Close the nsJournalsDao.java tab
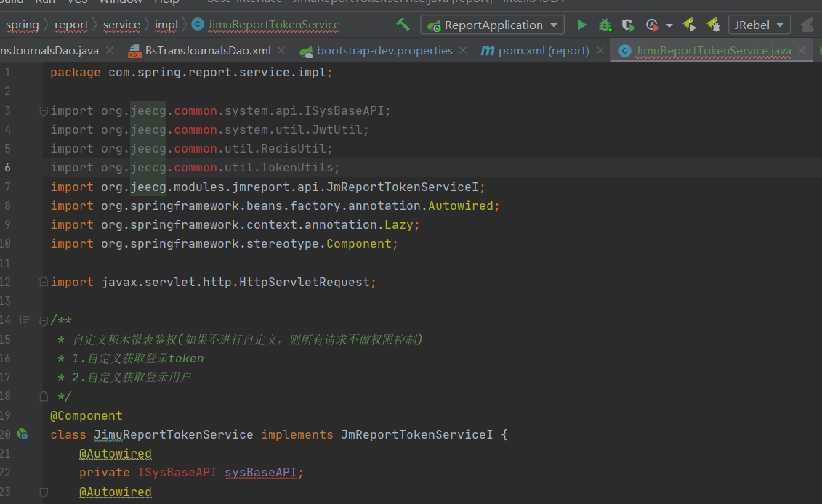This screenshot has height=504, width=822. 110,50
